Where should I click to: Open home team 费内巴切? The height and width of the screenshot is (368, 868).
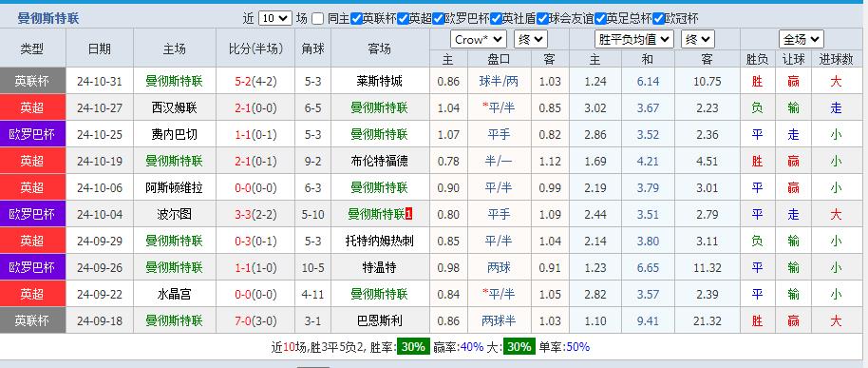[x=175, y=135]
